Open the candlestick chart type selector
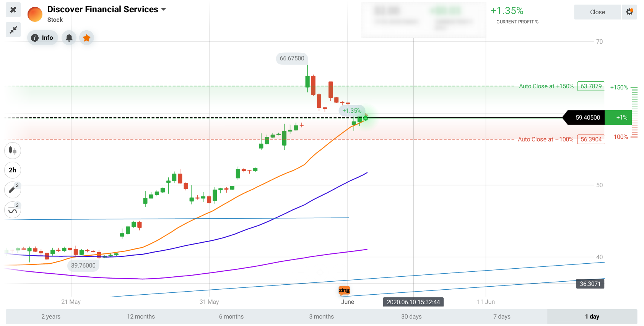This screenshot has height=326, width=644. coord(13,151)
